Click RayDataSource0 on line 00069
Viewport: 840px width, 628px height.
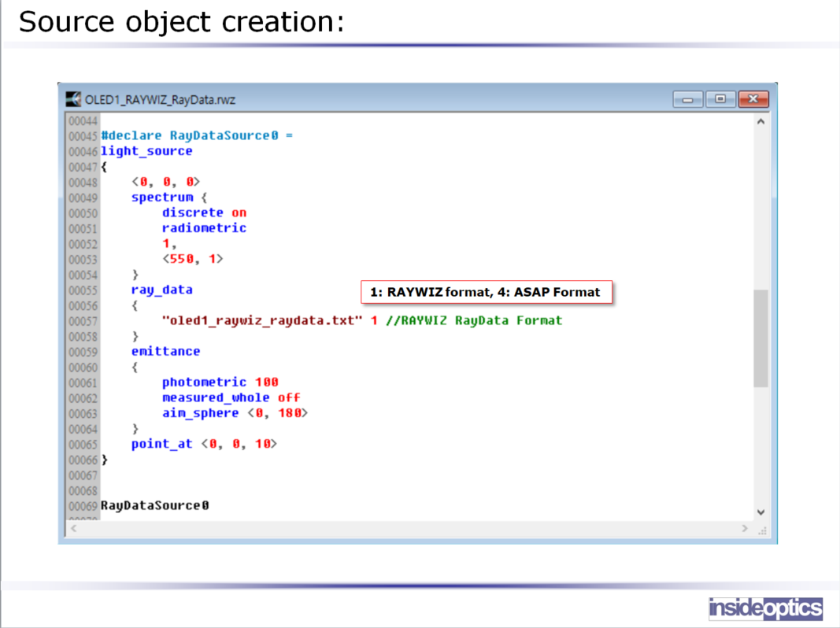pyautogui.click(x=155, y=505)
